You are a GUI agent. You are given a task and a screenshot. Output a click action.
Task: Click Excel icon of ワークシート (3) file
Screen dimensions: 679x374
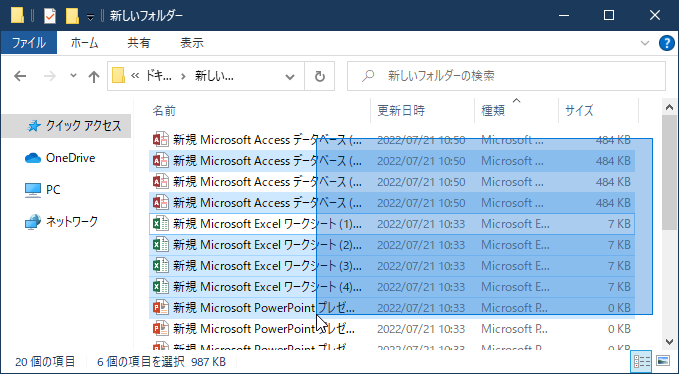[161, 265]
